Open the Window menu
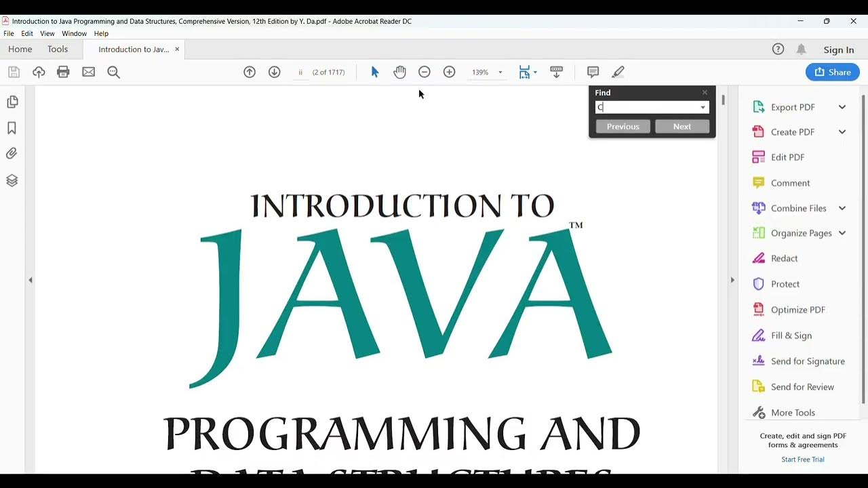 (x=74, y=33)
